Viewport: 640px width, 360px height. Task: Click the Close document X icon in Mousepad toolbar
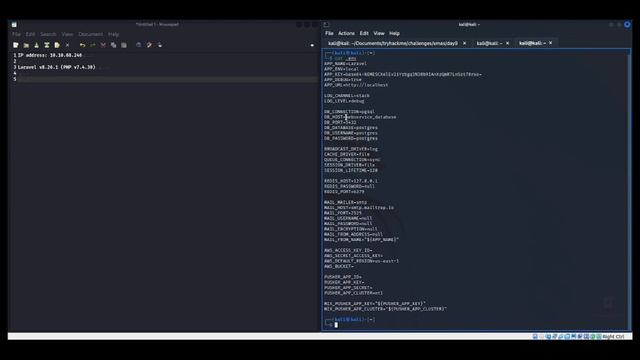click(x=68, y=45)
